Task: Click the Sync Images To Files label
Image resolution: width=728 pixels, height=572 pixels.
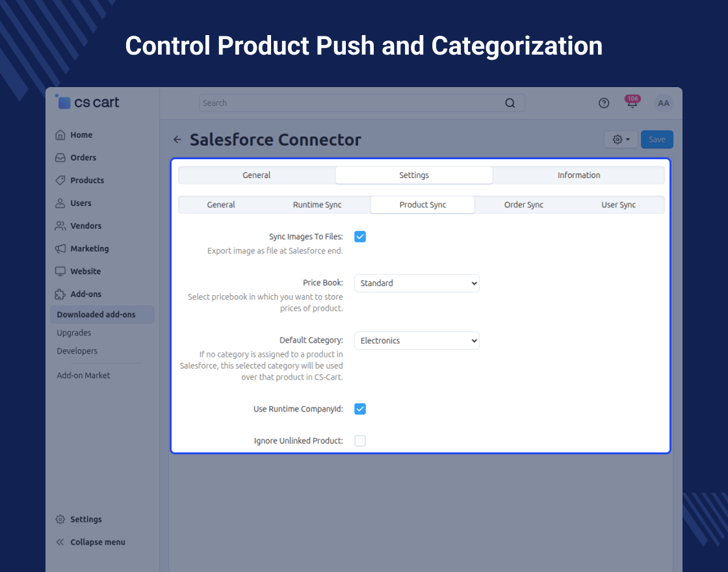Action: [306, 237]
